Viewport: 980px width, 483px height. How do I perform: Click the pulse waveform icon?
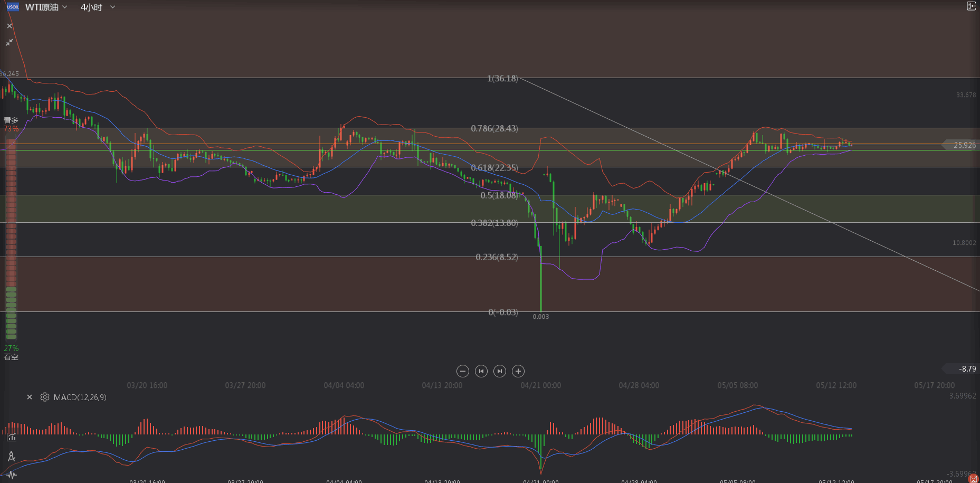pos(11,475)
